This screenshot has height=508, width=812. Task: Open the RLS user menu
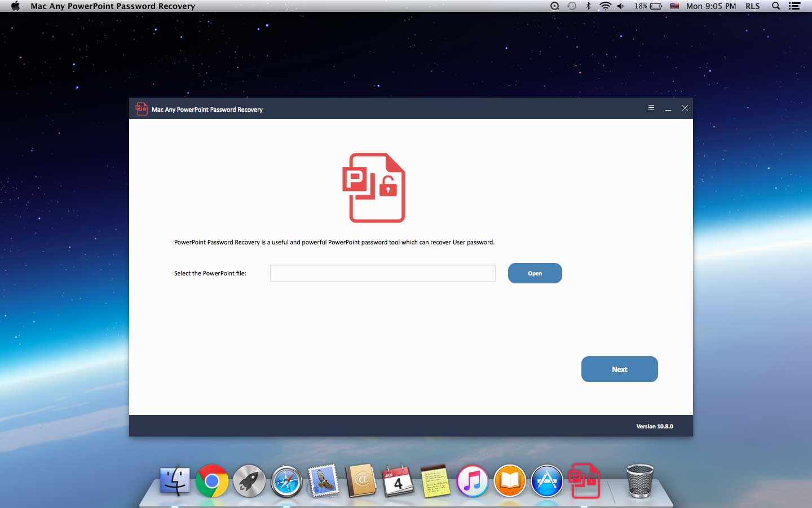click(753, 6)
